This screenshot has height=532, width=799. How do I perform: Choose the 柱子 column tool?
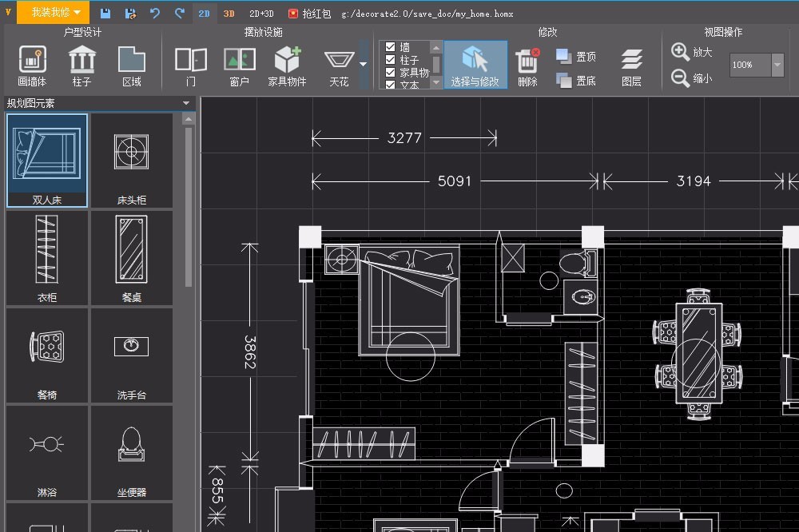click(x=81, y=66)
